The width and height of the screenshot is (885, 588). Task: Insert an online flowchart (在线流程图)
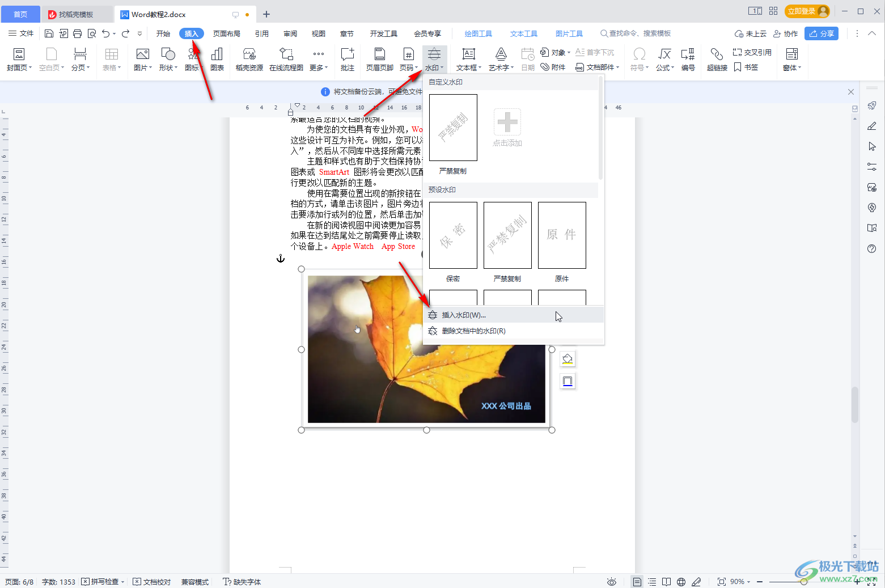tap(286, 59)
